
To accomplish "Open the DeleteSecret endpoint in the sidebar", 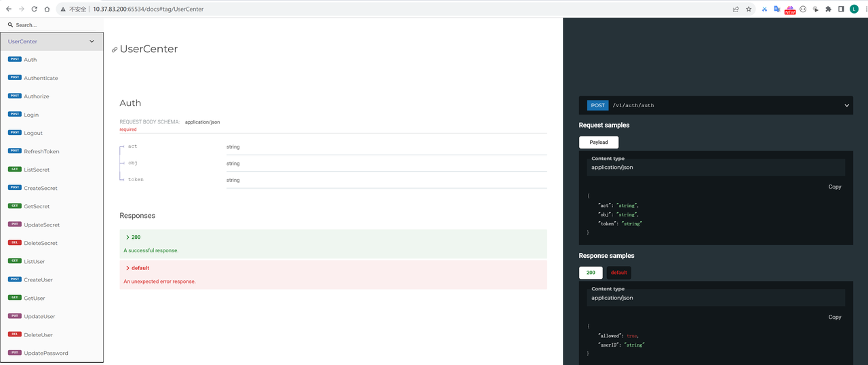I will point(40,243).
